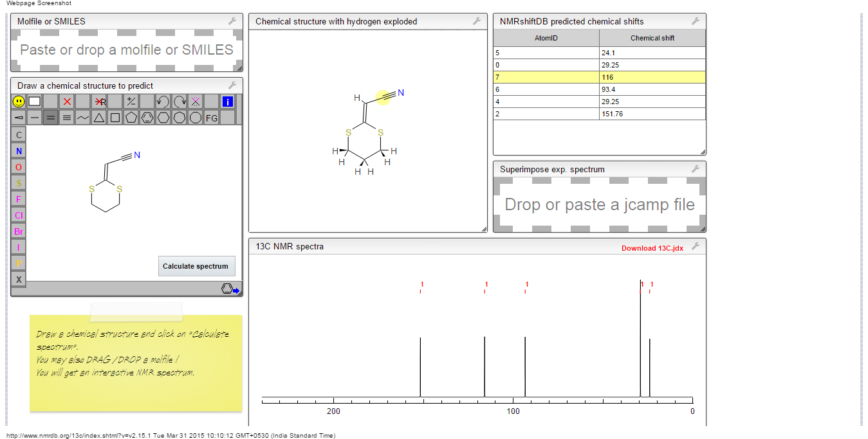
Task: Open the FG functional groups menu
Action: click(x=212, y=118)
